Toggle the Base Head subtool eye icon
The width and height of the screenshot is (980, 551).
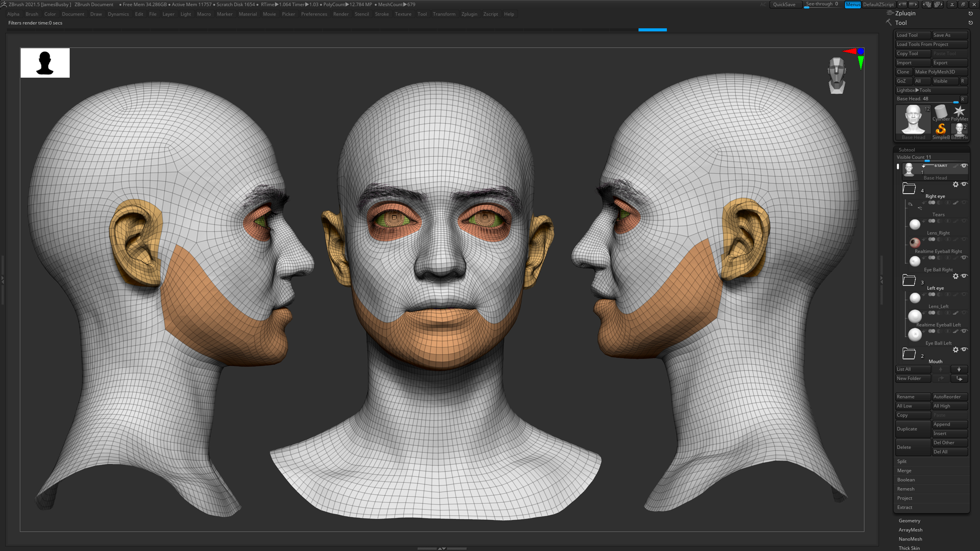point(964,166)
